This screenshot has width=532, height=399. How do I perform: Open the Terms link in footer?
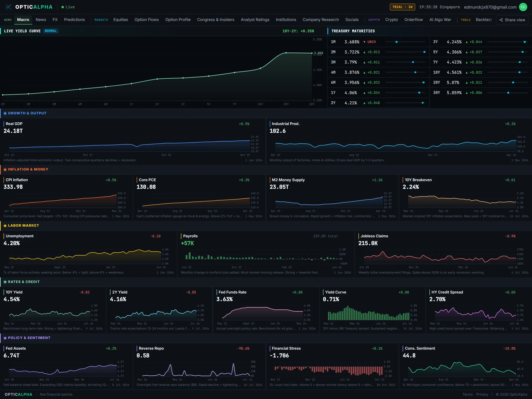tap(468, 395)
